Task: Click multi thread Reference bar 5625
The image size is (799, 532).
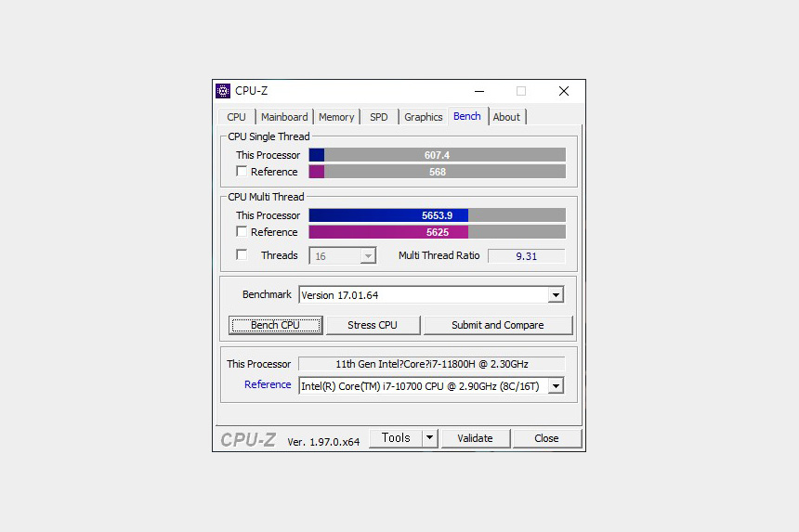Action: coord(438,232)
